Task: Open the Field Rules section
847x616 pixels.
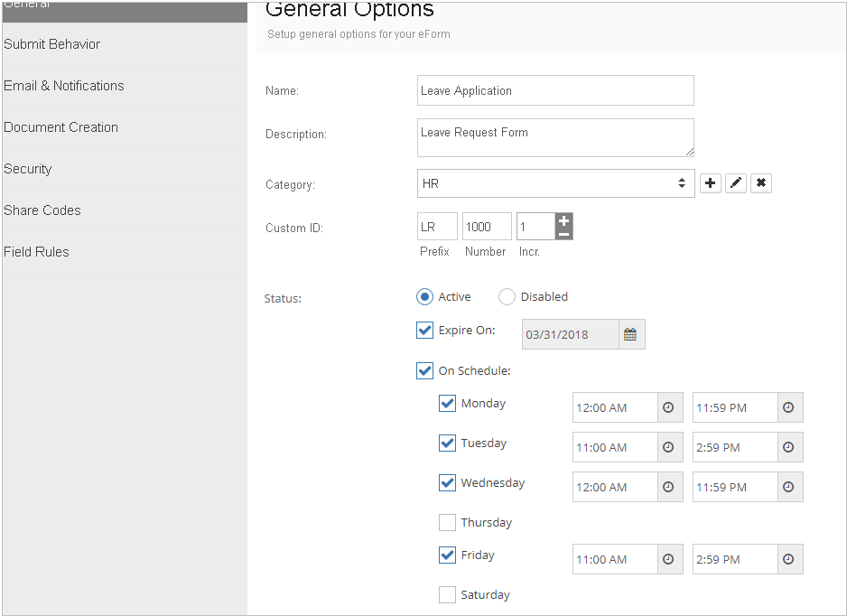Action: [37, 251]
